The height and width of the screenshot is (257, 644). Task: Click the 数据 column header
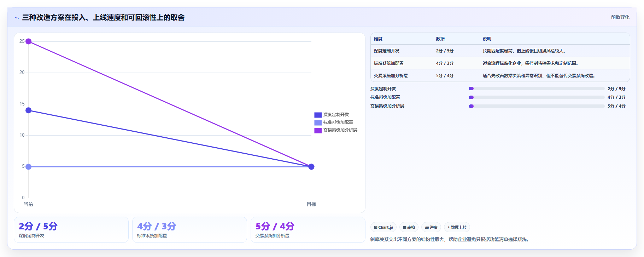click(440, 39)
